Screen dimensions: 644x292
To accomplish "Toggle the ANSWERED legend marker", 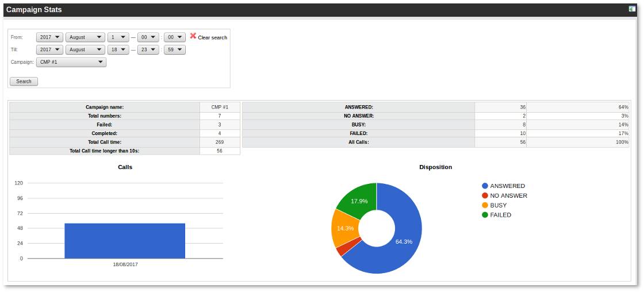I will (x=485, y=186).
